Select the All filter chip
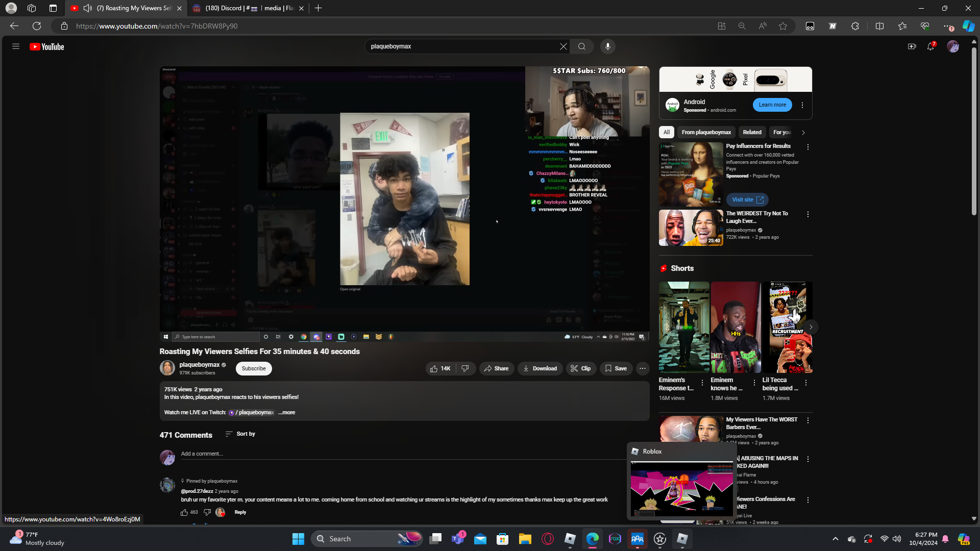This screenshot has width=980, height=551. pos(667,132)
